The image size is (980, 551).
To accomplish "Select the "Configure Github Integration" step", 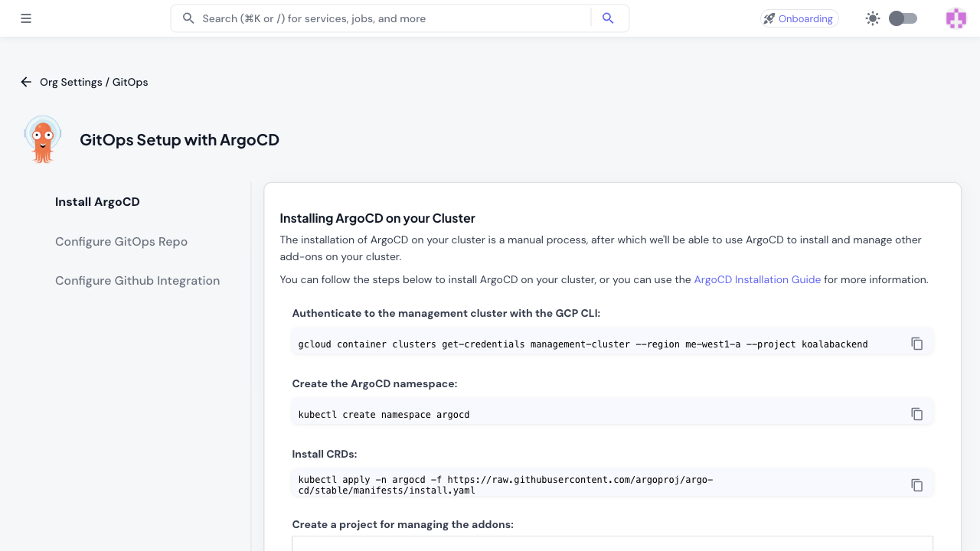I will [x=137, y=280].
